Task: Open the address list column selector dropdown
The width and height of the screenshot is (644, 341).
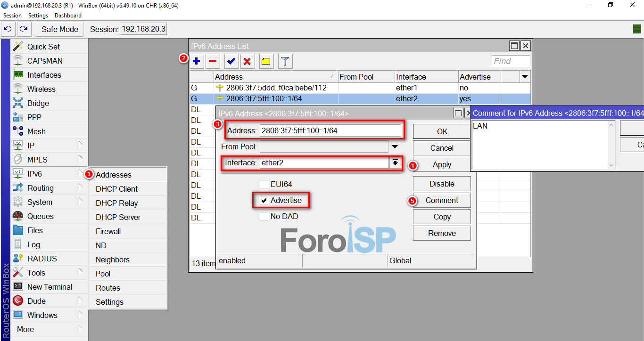Action: [525, 76]
